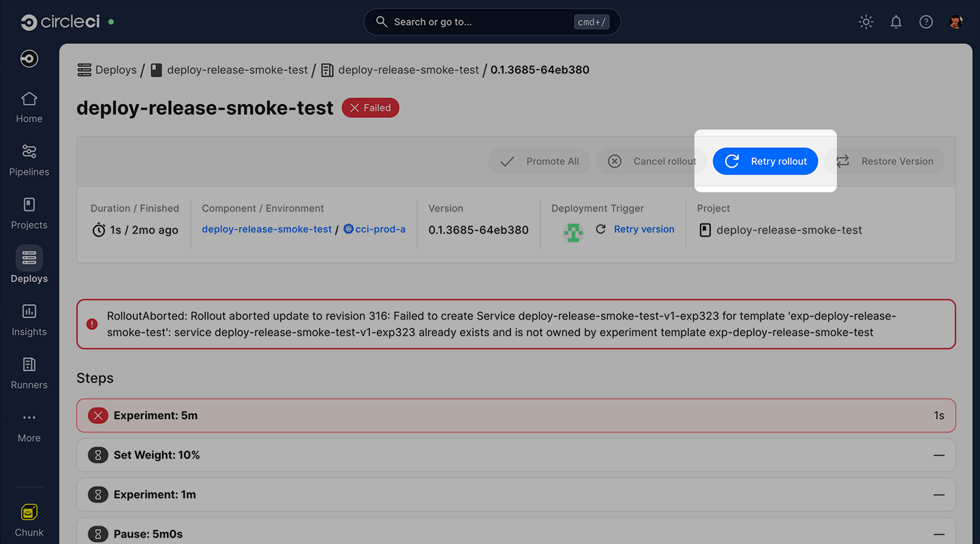Toggle the light theme sun icon
Image resolution: width=980 pixels, height=544 pixels.
pyautogui.click(x=866, y=21)
